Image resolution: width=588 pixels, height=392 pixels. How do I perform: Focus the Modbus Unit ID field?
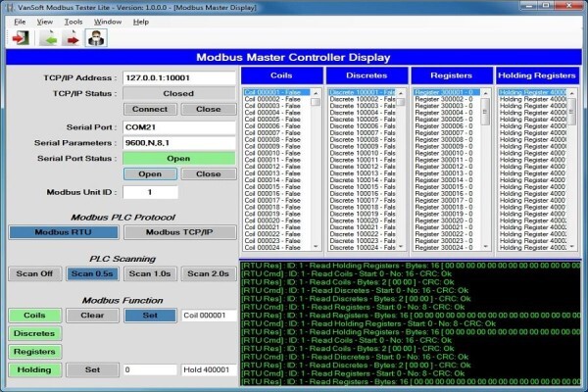[x=150, y=192]
